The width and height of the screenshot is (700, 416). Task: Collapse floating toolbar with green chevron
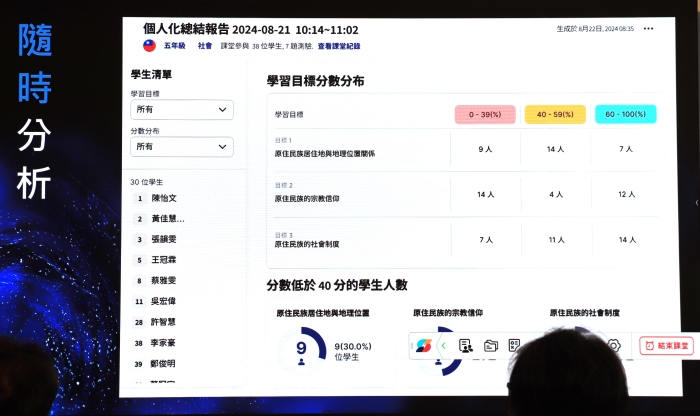[443, 345]
